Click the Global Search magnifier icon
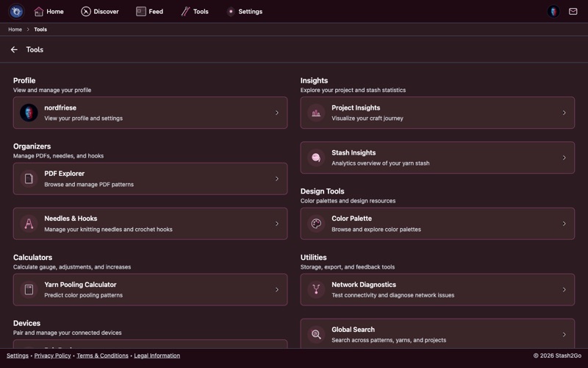The height and width of the screenshot is (368, 588). click(x=316, y=335)
